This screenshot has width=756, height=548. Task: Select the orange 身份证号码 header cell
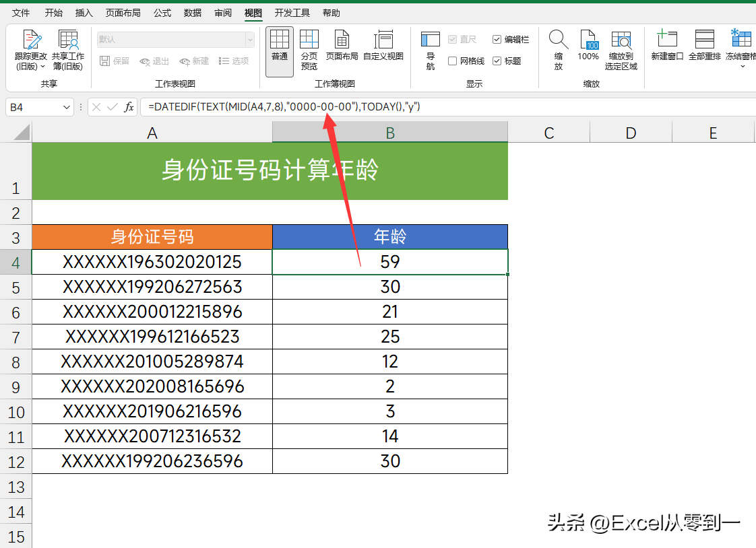152,237
